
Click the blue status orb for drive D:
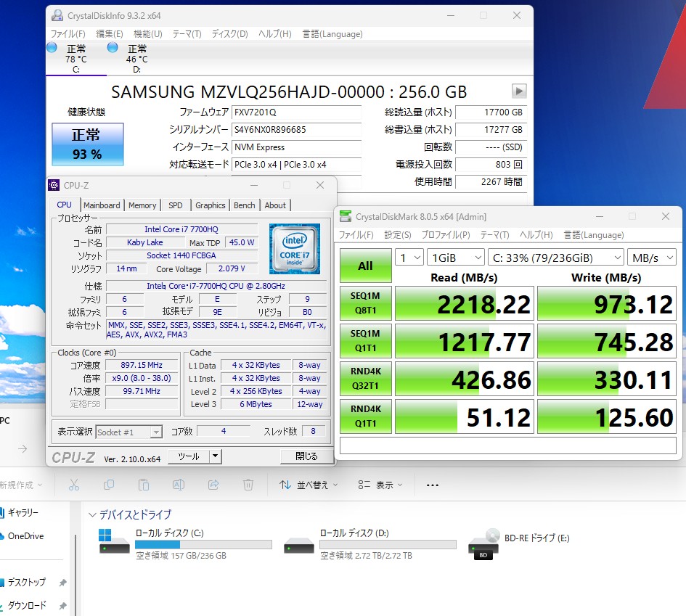pos(113,47)
